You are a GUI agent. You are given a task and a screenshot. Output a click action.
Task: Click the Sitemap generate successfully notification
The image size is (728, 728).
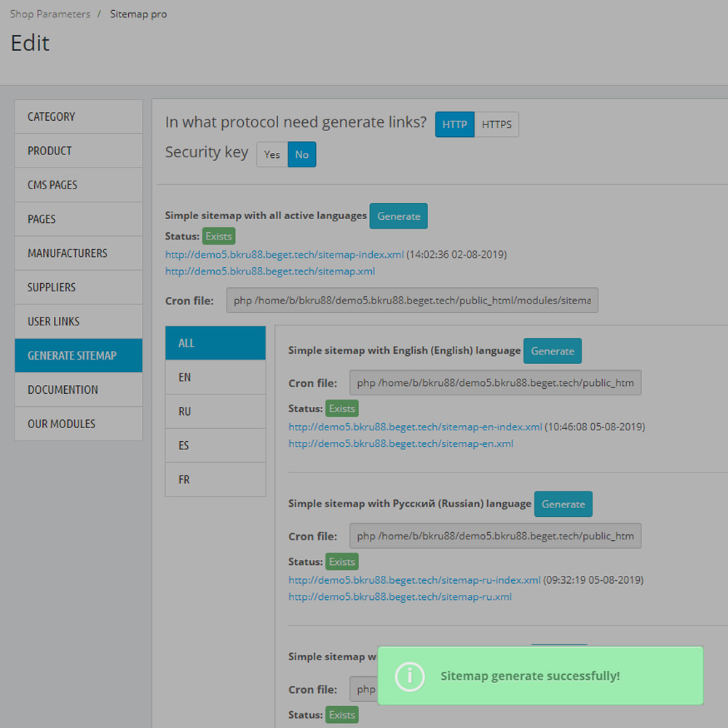point(540,676)
